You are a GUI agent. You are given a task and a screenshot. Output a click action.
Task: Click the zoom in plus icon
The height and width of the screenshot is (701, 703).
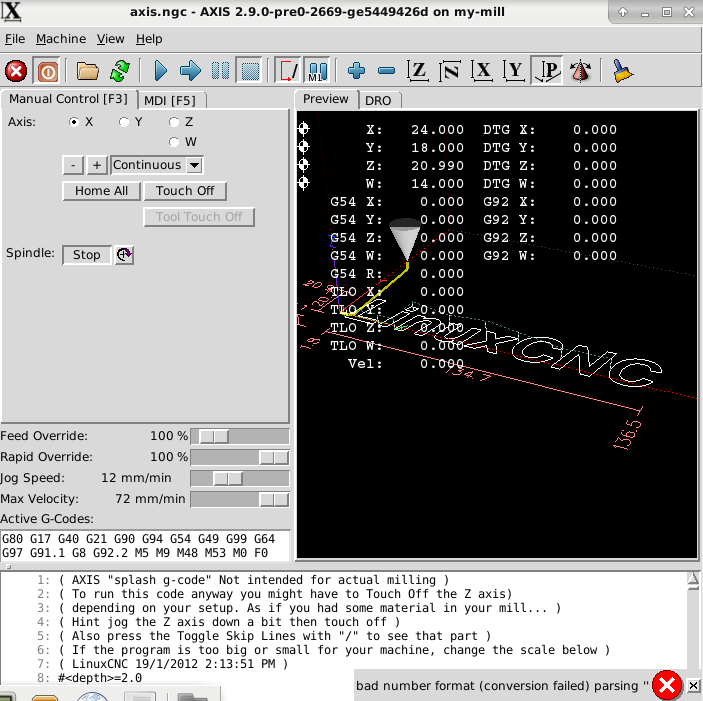tap(356, 71)
